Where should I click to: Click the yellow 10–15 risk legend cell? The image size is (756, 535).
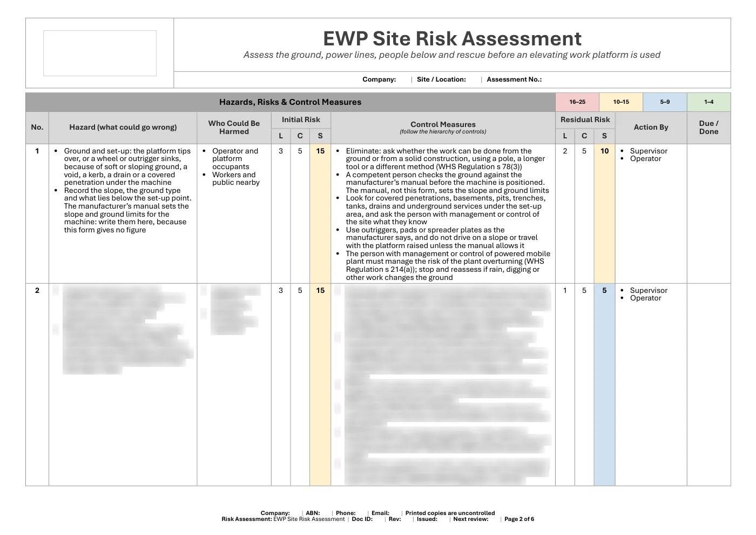click(621, 102)
